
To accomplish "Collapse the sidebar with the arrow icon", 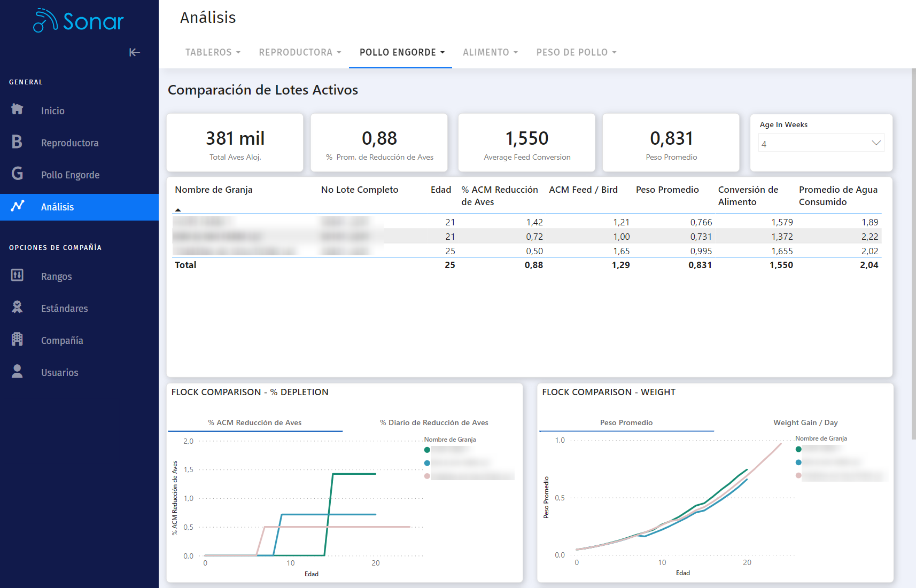I will point(135,52).
